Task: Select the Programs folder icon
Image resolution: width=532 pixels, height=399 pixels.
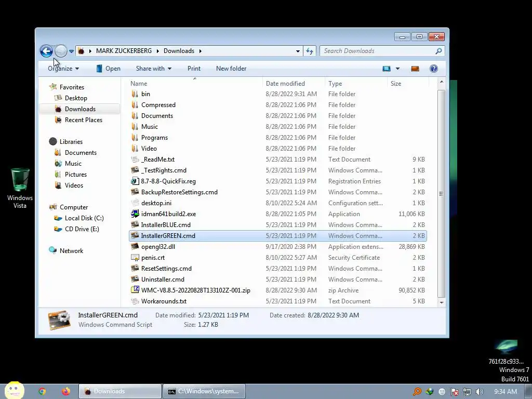Action: point(135,137)
